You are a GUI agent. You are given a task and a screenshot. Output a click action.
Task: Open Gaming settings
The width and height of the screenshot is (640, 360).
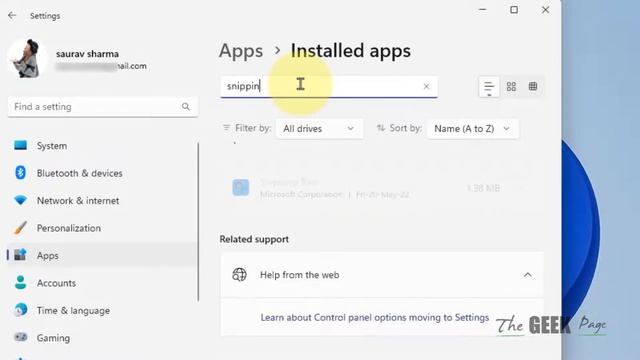click(x=102, y=338)
